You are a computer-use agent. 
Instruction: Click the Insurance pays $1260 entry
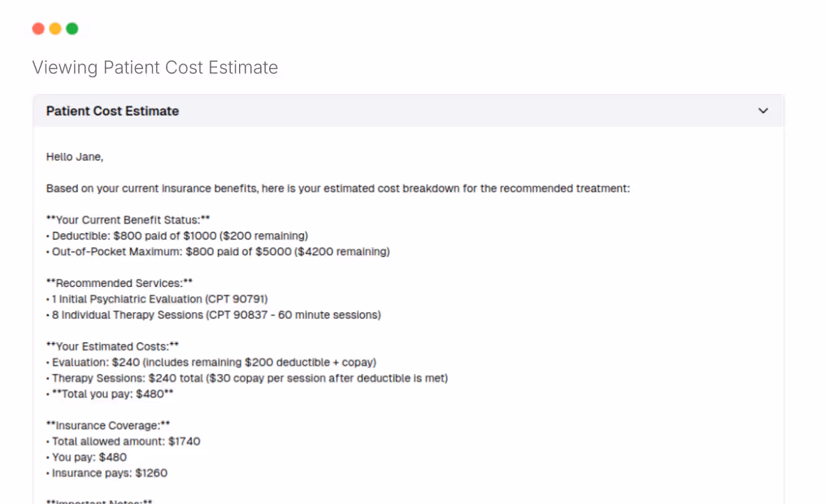[109, 472]
